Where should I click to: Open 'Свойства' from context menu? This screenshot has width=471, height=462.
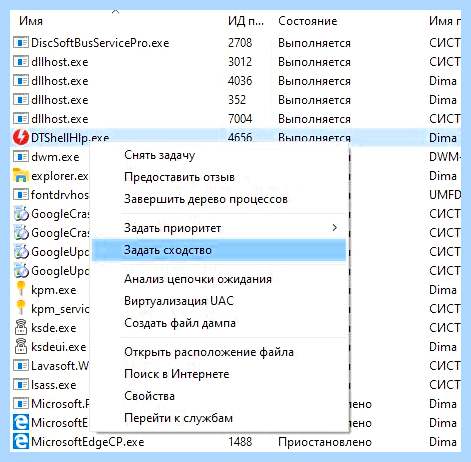[x=220, y=396]
